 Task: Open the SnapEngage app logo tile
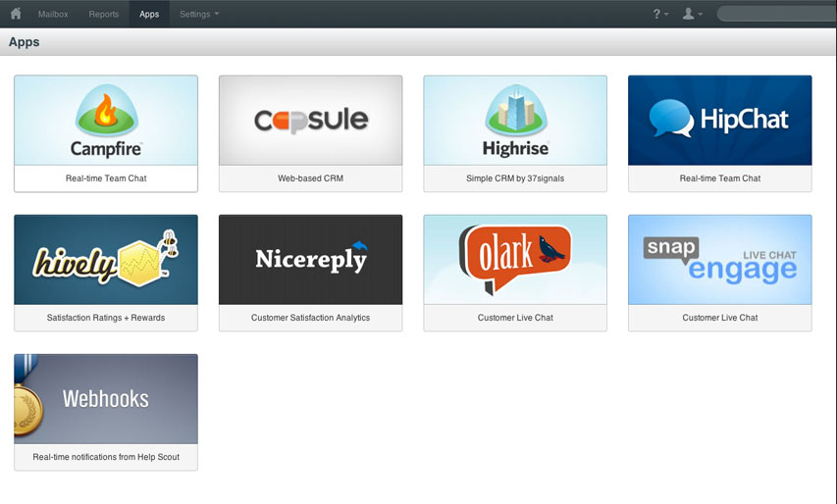click(720, 260)
